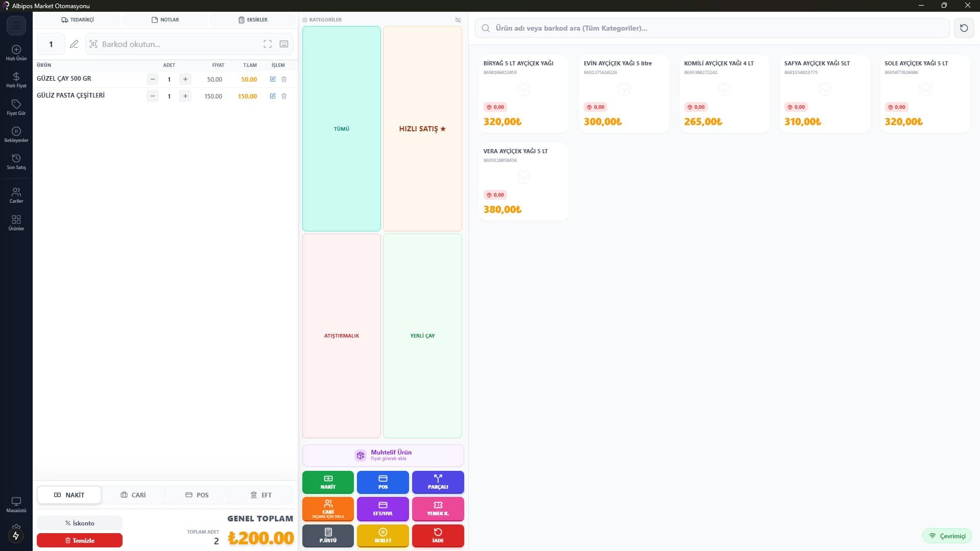
Task: Click the product search field
Action: click(712, 28)
